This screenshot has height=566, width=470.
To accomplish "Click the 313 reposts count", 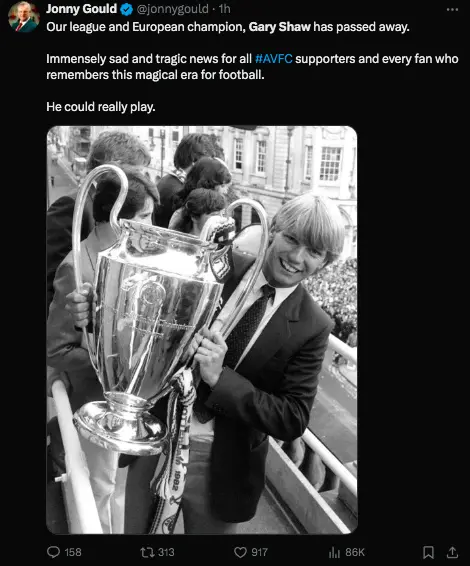I will [166, 552].
